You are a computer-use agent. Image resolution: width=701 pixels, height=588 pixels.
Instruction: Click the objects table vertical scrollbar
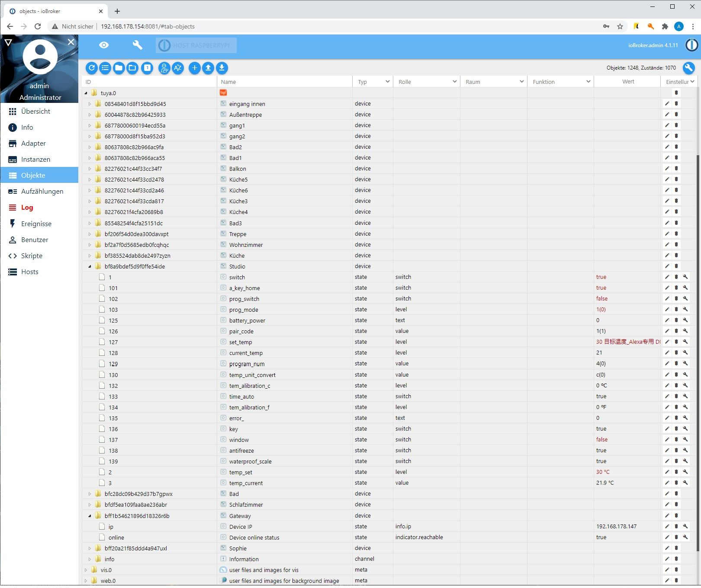tap(698, 352)
